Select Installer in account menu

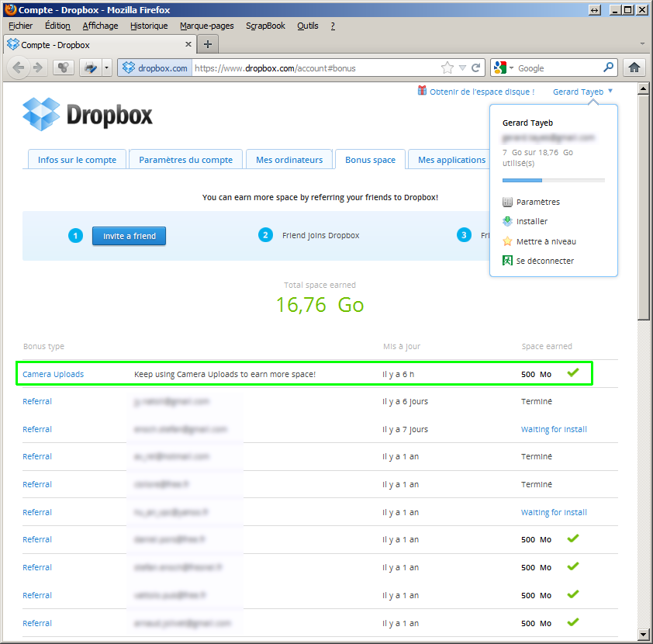click(532, 221)
